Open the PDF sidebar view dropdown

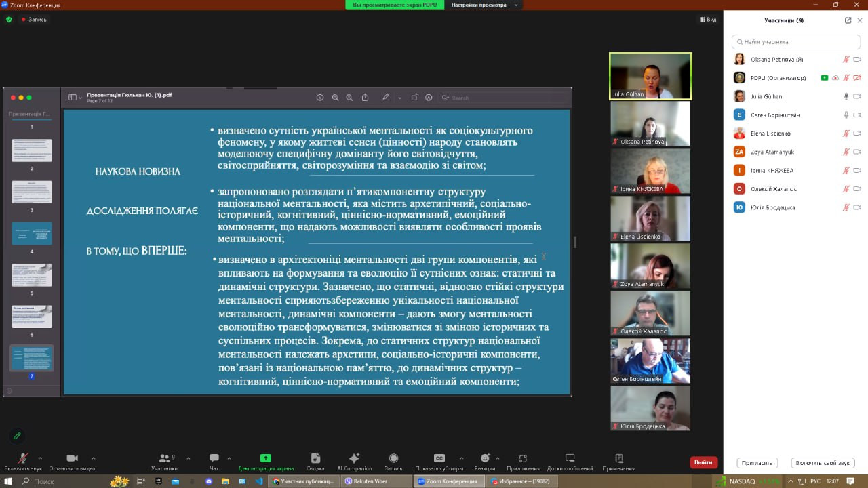click(75, 98)
